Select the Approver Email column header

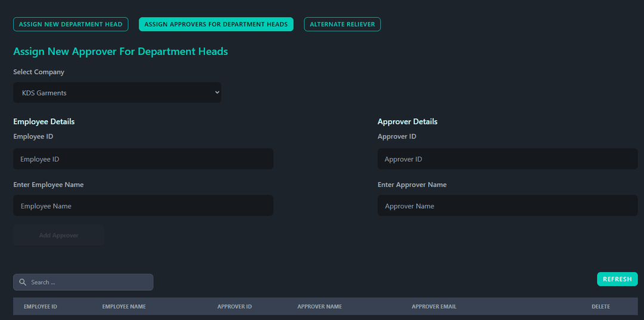click(434, 307)
